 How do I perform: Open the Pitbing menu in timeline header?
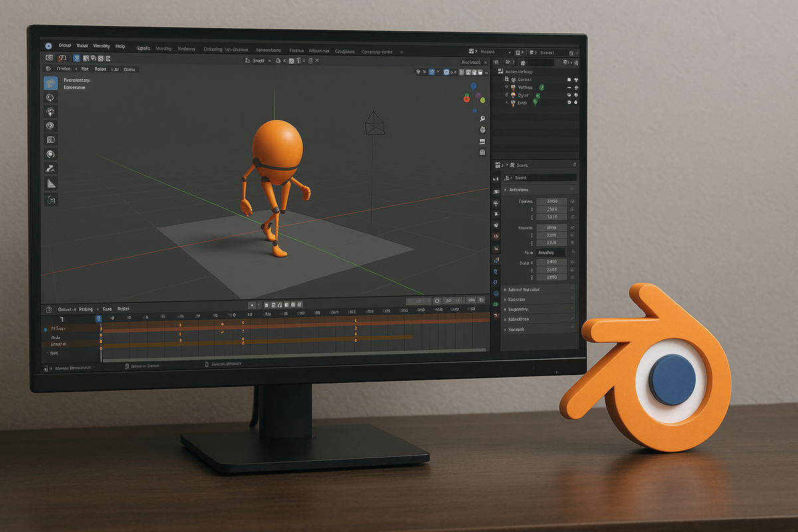(x=86, y=309)
